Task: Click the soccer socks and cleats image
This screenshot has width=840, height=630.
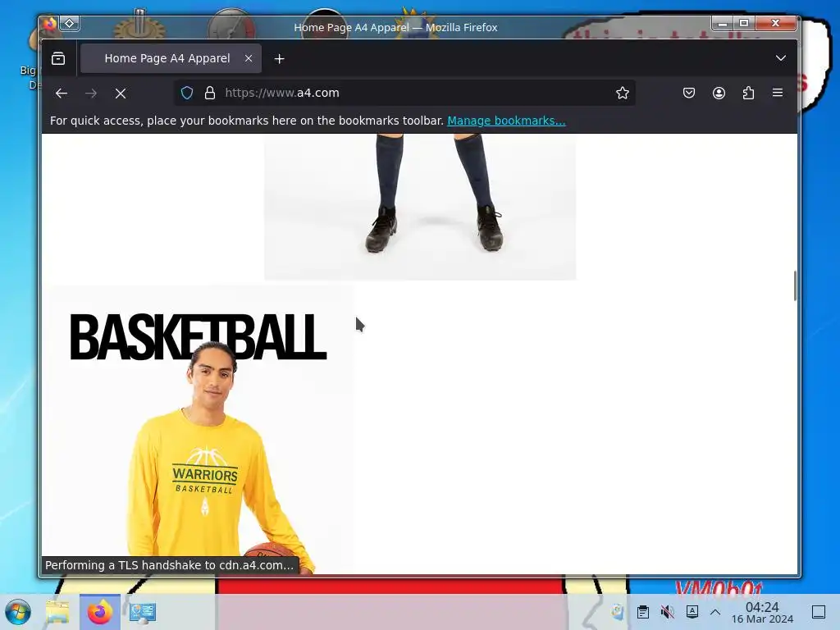Action: click(420, 206)
